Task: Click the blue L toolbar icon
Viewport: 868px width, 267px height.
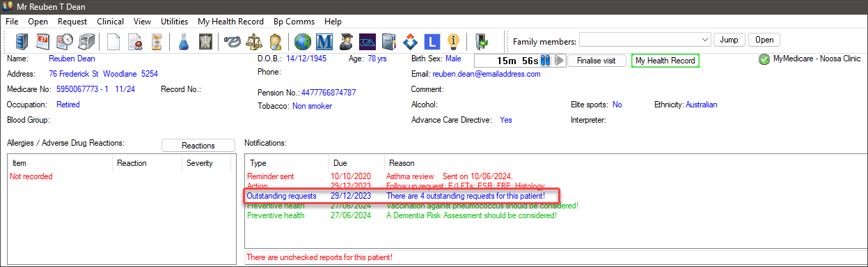Action: [432, 41]
